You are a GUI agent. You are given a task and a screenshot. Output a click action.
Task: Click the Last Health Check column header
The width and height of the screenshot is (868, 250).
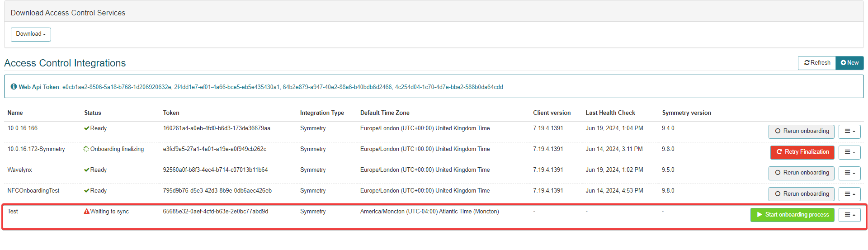tap(610, 113)
